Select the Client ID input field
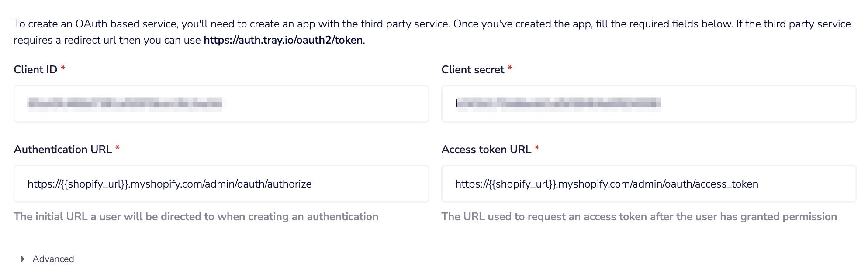 click(221, 104)
